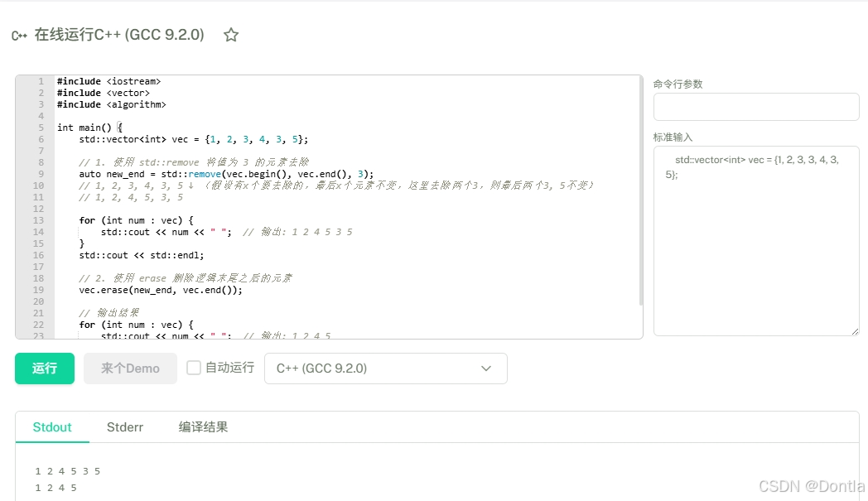Click the comment line '// 1, 2, 4, 5, 3, 5'
Viewport: 868px width, 501px height.
tap(131, 198)
